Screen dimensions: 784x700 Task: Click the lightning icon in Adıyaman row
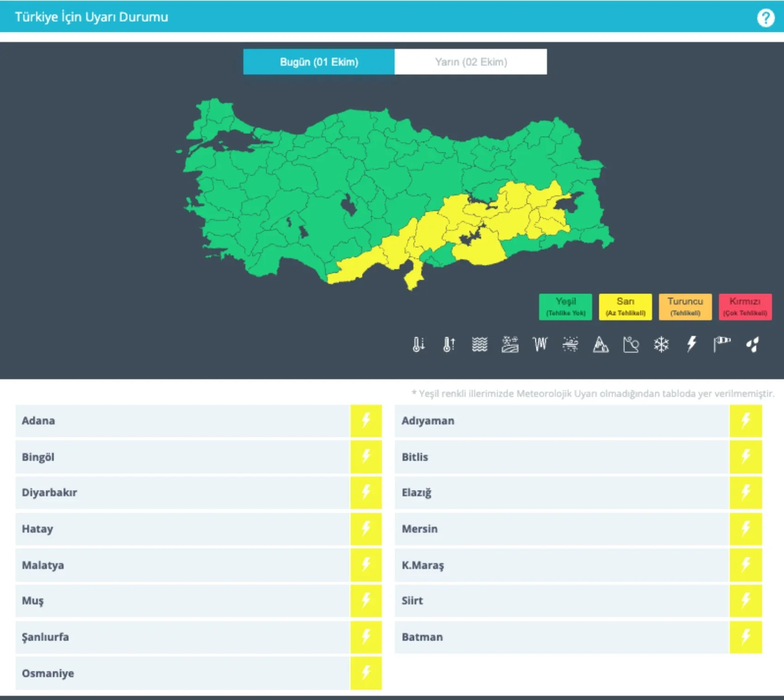pos(746,420)
